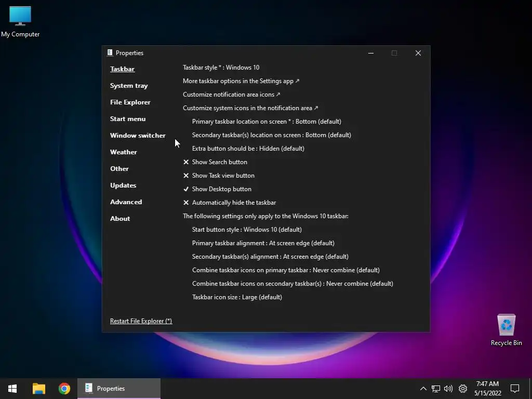
Task: Change Combine taskbar icons on primary taskbar
Action: 286,270
